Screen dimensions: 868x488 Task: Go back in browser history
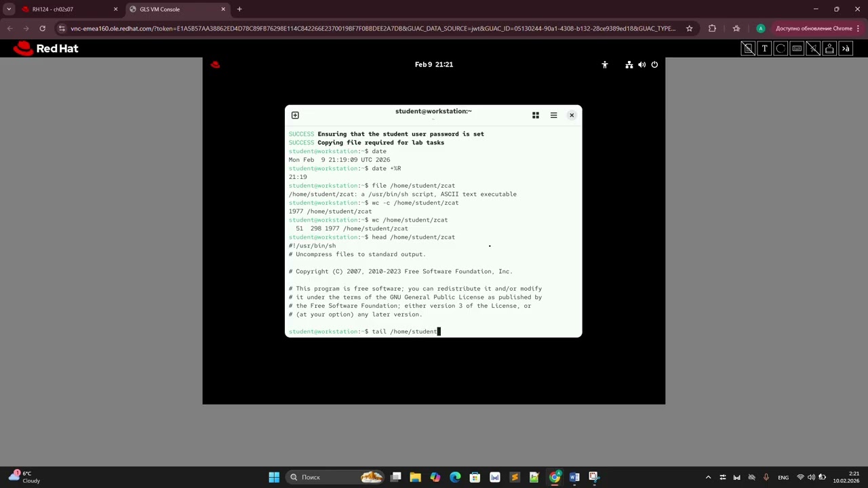coord(9,28)
